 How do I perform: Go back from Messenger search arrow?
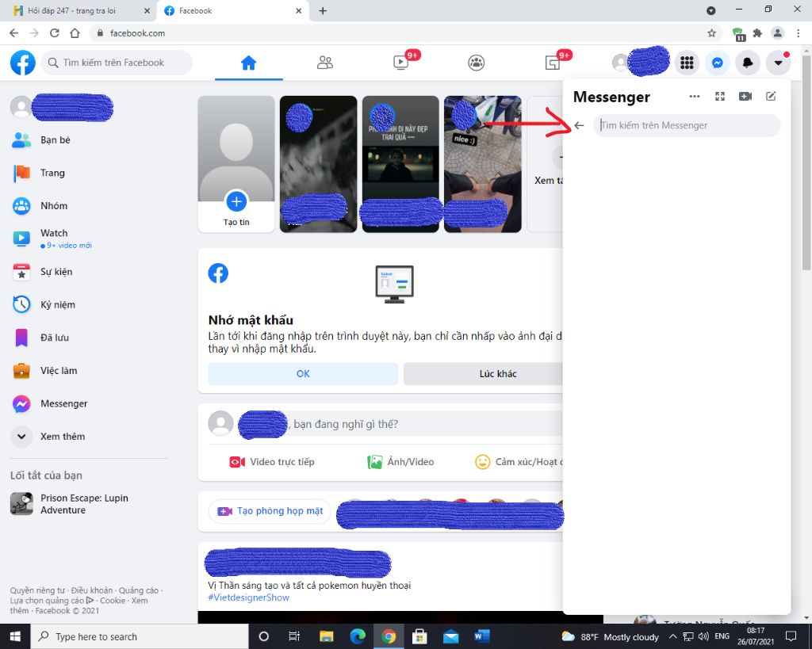click(x=580, y=125)
